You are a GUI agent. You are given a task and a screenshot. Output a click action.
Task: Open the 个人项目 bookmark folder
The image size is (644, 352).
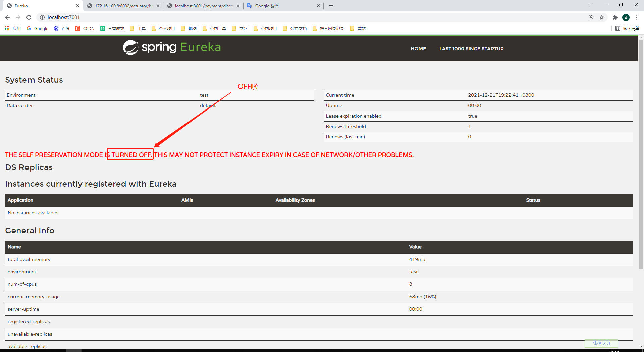(163, 28)
